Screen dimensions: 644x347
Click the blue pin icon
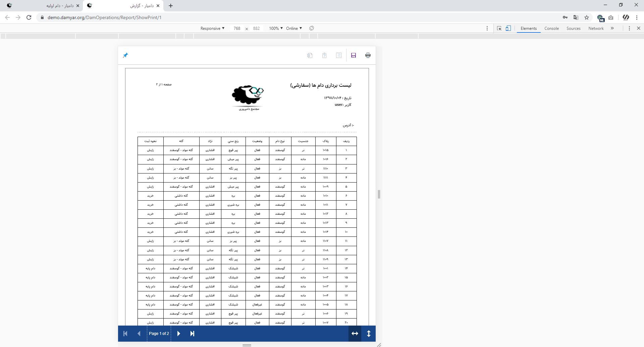point(125,55)
